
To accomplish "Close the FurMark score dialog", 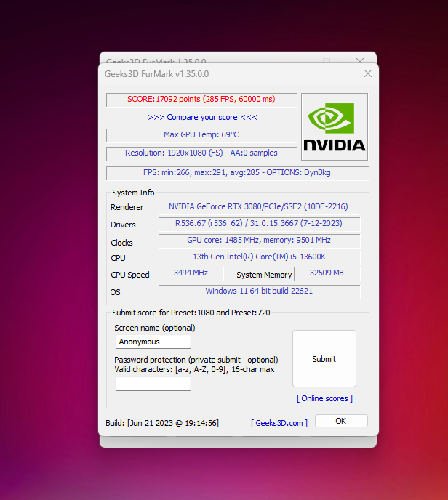I will coord(367,73).
